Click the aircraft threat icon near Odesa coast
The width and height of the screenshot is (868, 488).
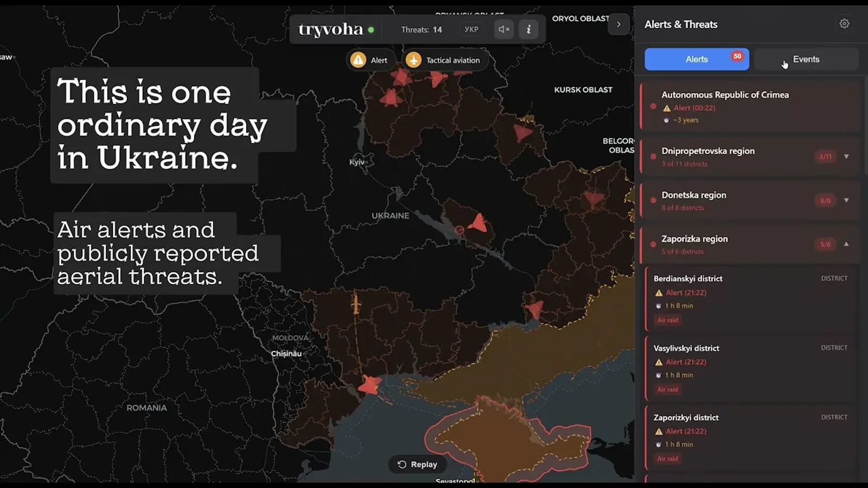pyautogui.click(x=371, y=385)
